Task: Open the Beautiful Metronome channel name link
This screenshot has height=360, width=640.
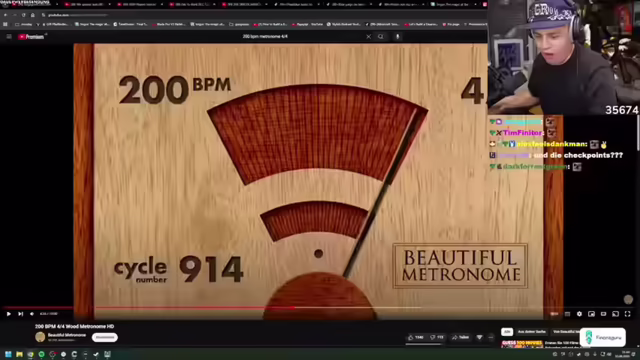Action: click(67, 335)
